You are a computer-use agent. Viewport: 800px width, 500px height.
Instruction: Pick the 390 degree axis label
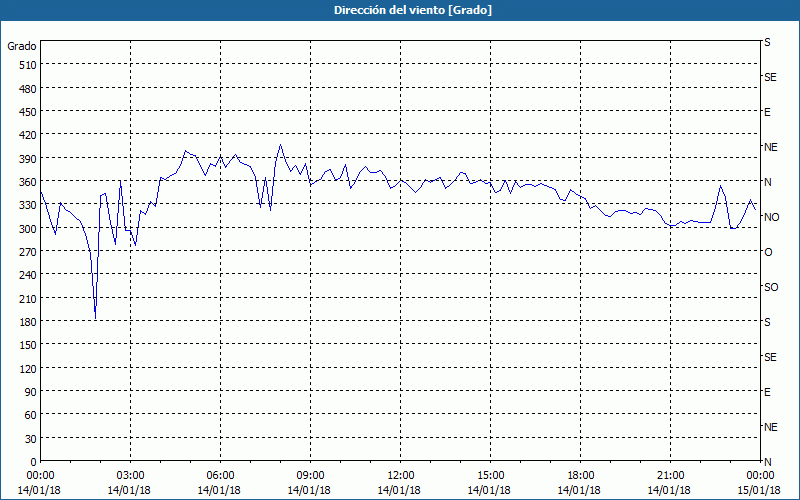point(28,159)
